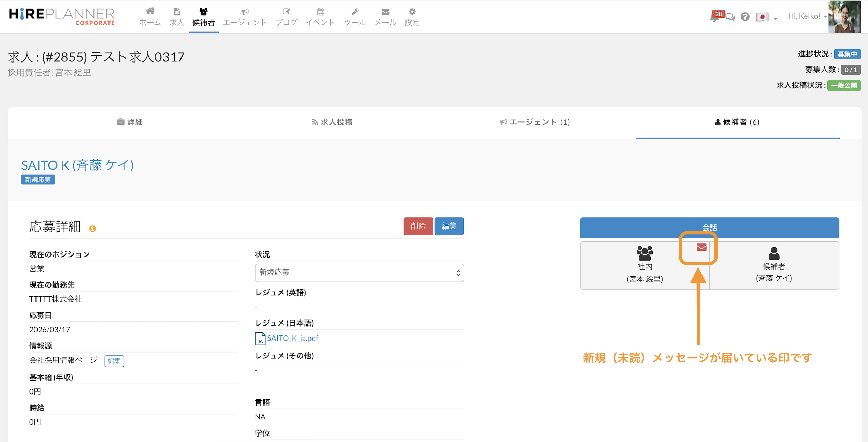
Task: Expand the 状況 status dropdown
Action: [x=359, y=273]
